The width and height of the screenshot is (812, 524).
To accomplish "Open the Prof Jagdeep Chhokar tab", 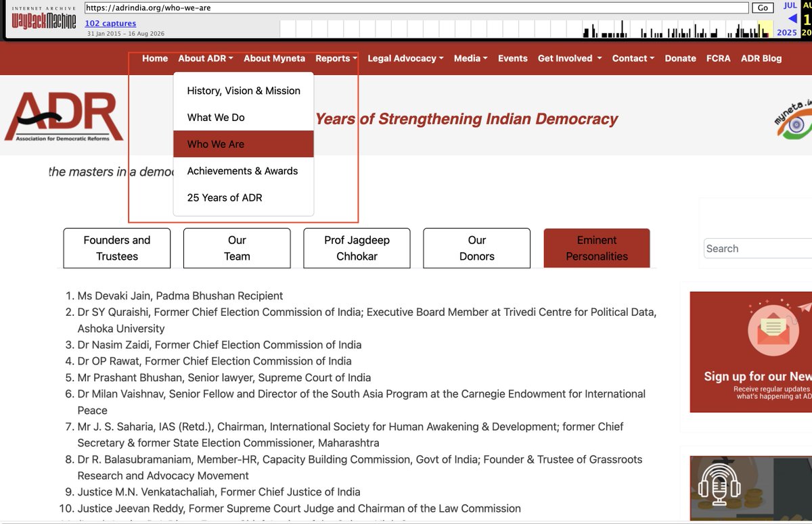I will [x=357, y=248].
